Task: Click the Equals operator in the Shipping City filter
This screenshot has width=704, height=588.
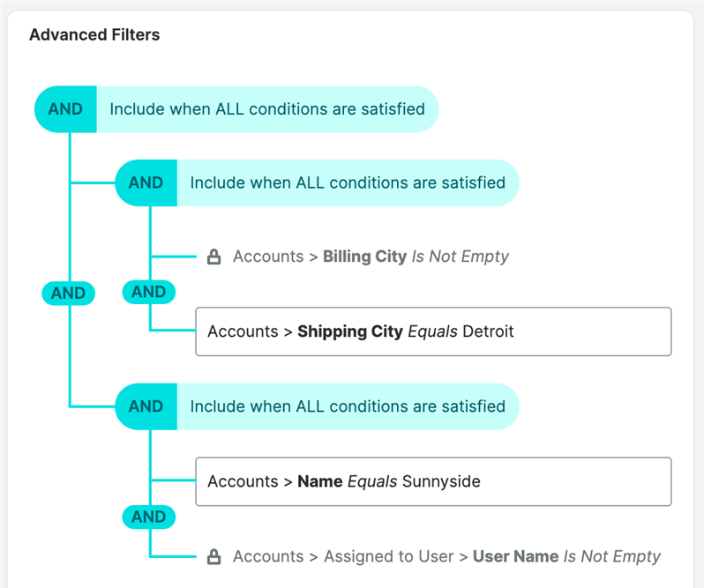Action: pos(432,331)
